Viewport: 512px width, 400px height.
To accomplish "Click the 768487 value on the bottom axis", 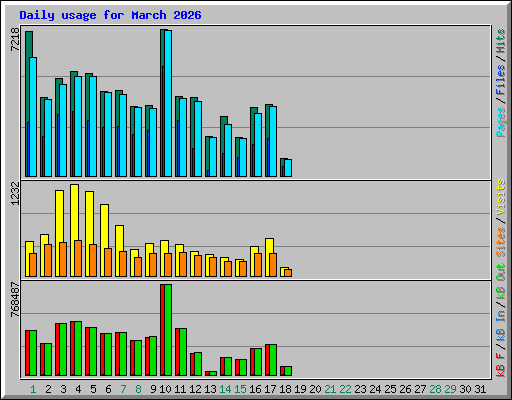I will [x=15, y=300].
